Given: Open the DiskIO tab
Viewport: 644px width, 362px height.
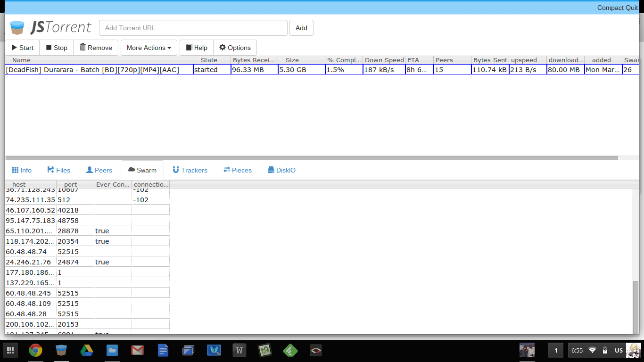Looking at the screenshot, I should coord(281,170).
